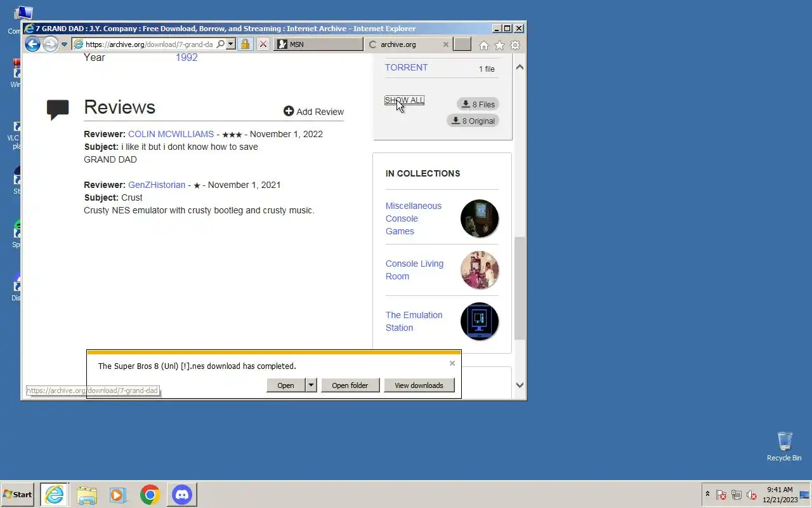Show hidden system tray icons
This screenshot has width=812, height=508.
707,495
